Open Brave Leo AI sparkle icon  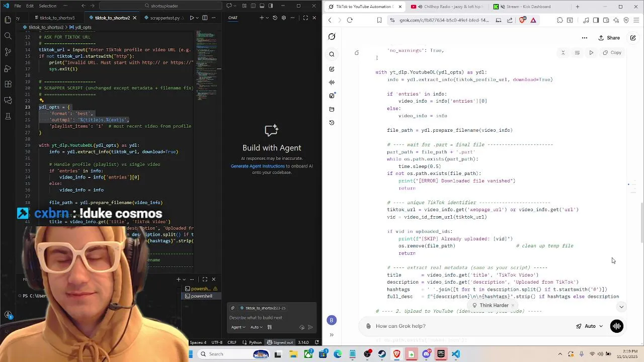[x=616, y=20]
